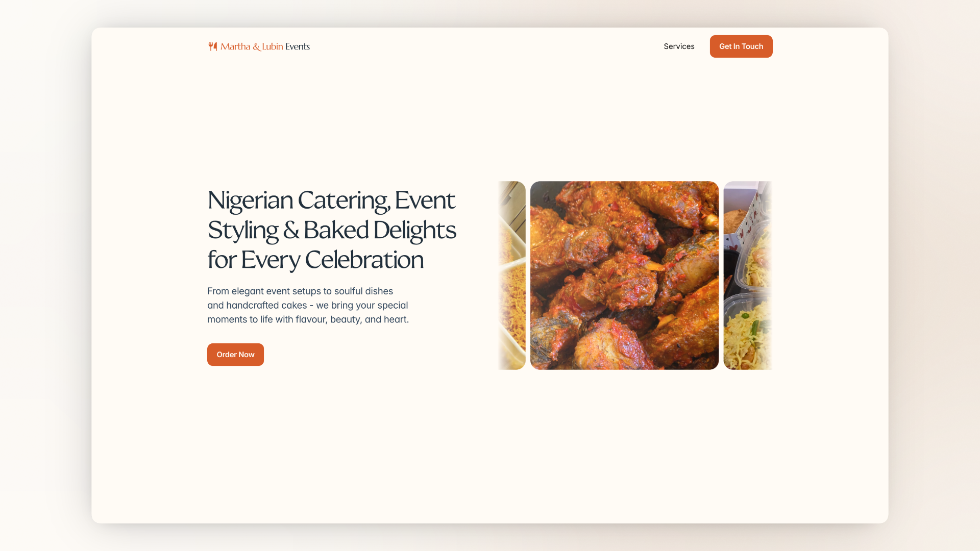Click the Get In Touch button
The height and width of the screenshot is (551, 980).
tap(741, 46)
